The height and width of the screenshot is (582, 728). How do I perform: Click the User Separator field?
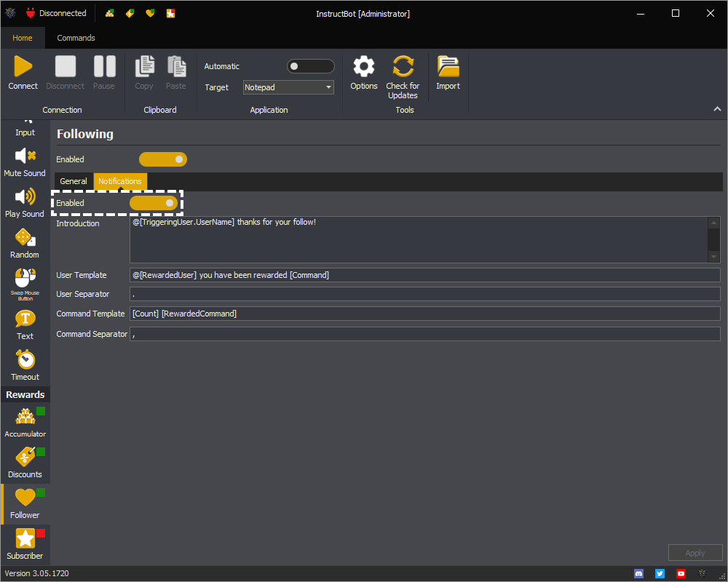[x=425, y=294]
